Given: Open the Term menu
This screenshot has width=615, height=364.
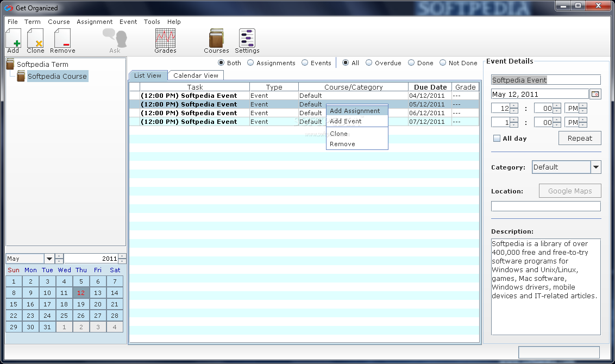Looking at the screenshot, I should 32,22.
